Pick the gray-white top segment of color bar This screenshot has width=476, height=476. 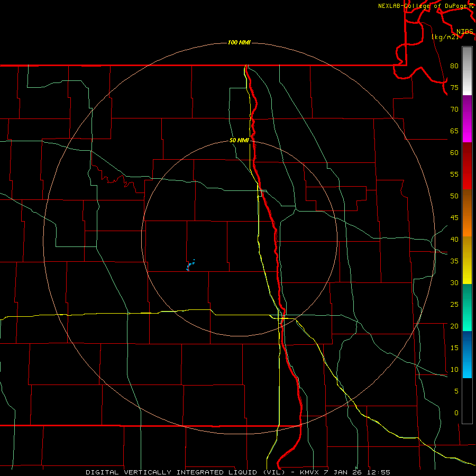pyautogui.click(x=467, y=71)
